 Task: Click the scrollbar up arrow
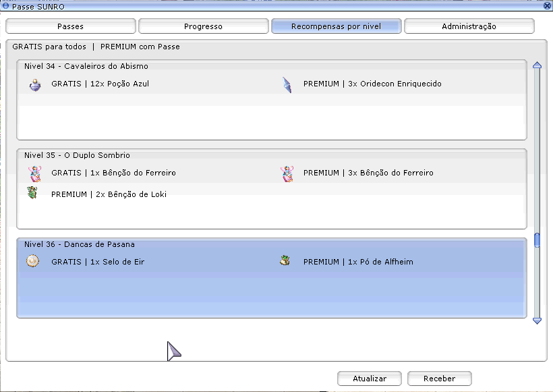pyautogui.click(x=537, y=65)
